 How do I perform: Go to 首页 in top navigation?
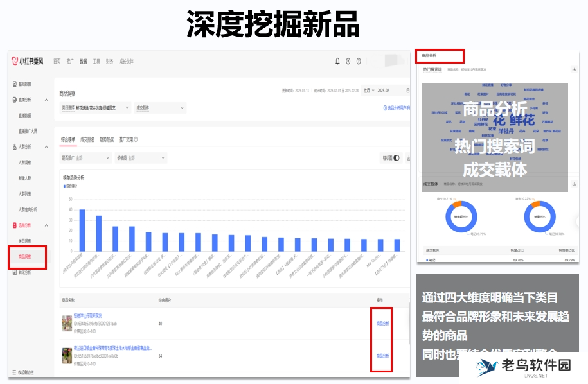click(x=57, y=61)
